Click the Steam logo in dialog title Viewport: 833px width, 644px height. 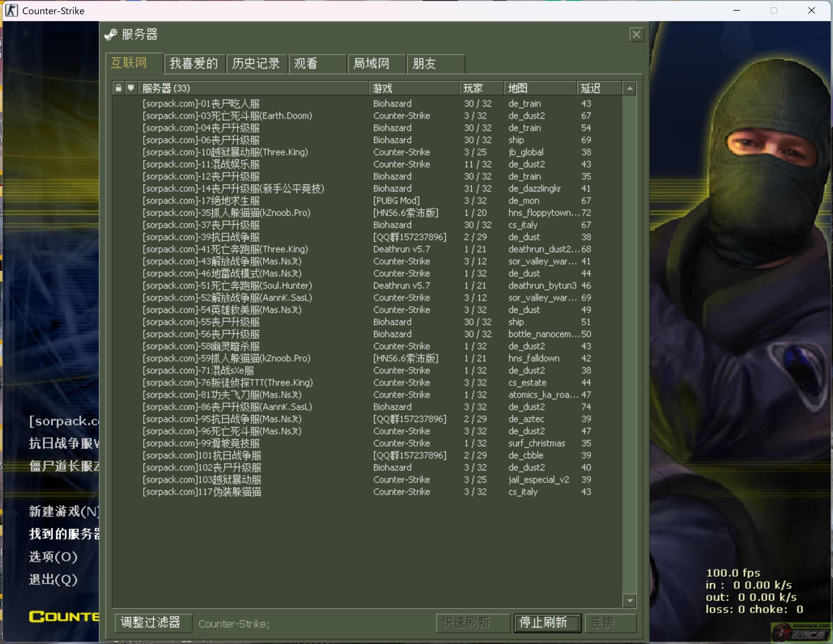click(x=111, y=35)
